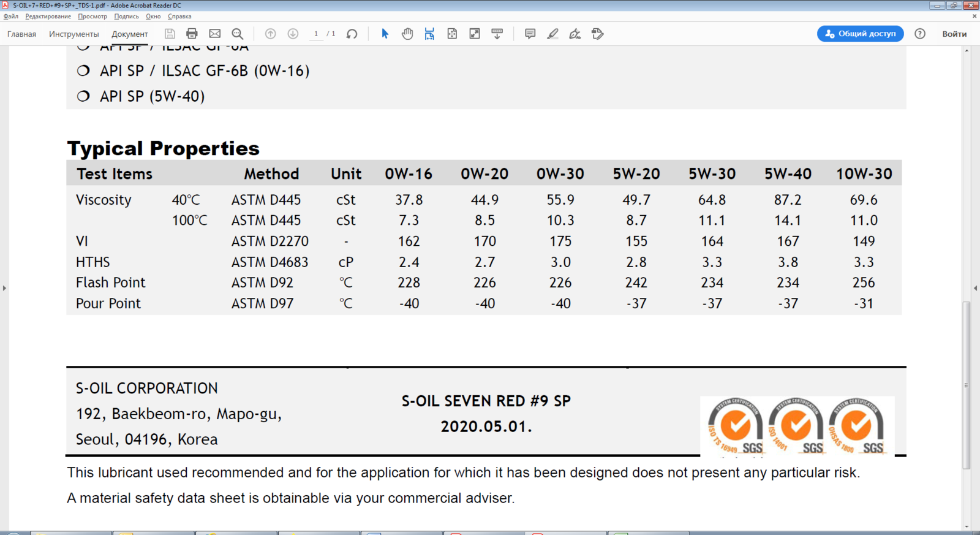Open the Просмотр menu
The image size is (980, 535).
[x=92, y=17]
